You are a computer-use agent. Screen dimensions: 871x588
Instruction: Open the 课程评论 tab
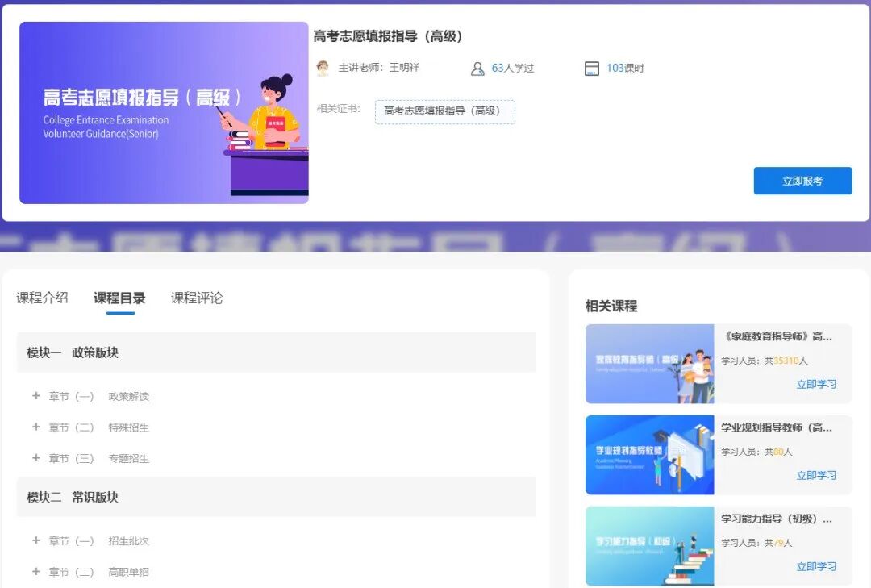pos(197,298)
